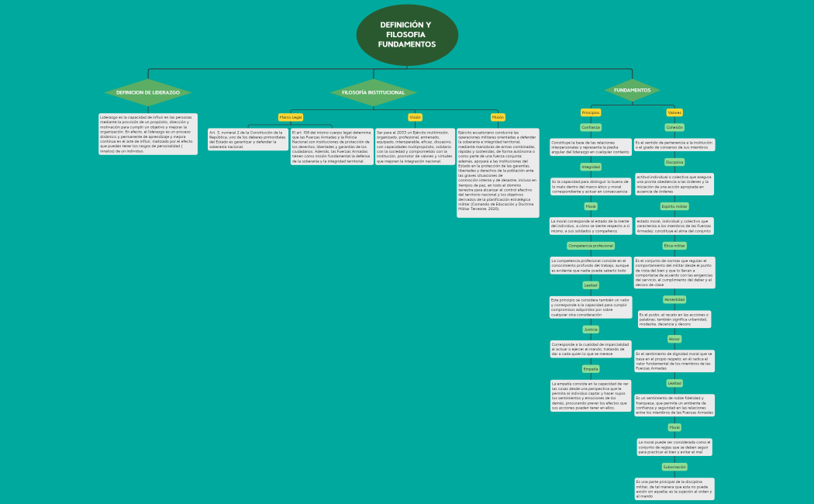Screen dimensions: 814x504
Task: Select the green Justicia node
Action: (591, 330)
